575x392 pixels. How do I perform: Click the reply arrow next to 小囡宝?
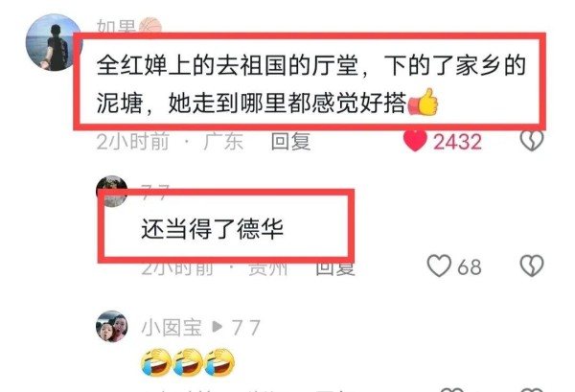pyautogui.click(x=218, y=327)
